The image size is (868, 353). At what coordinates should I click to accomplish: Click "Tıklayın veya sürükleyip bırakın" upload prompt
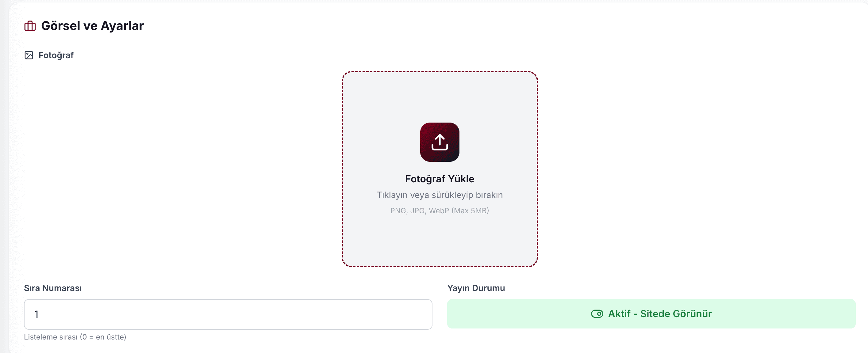[440, 195]
